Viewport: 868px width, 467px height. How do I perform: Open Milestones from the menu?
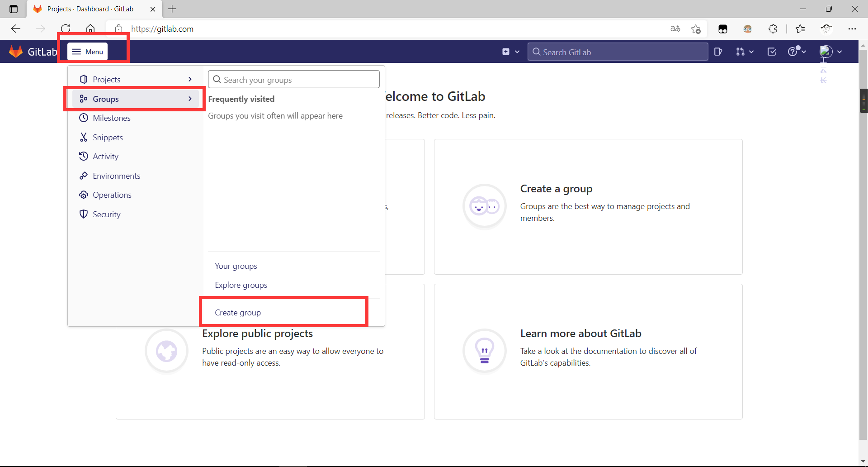tap(135, 118)
